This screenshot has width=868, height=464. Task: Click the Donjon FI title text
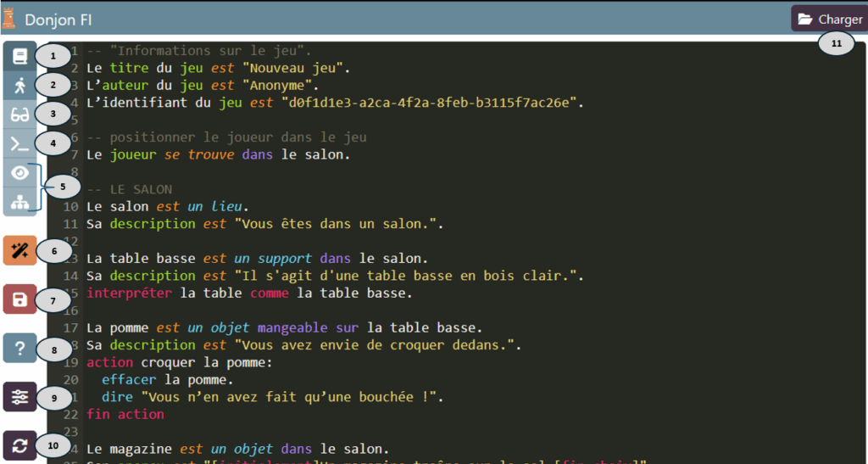[x=58, y=19]
